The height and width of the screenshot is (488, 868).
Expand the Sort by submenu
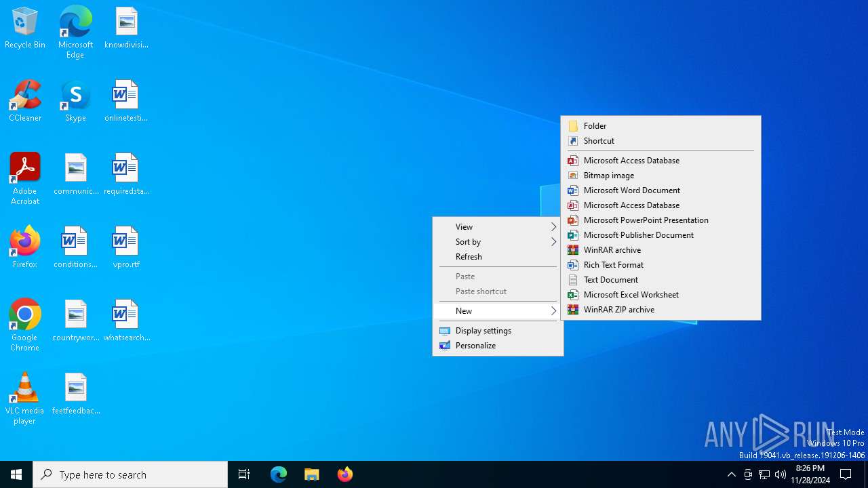point(498,242)
